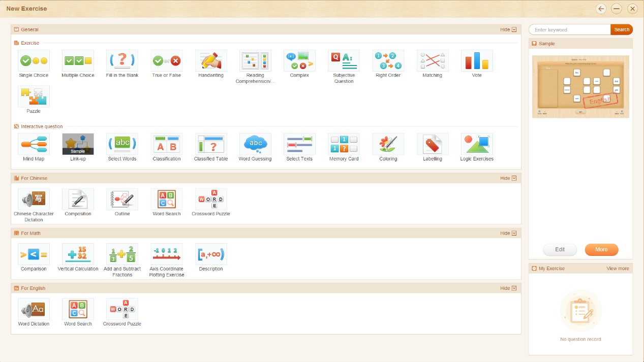Screen dimensions: 644x362
Task: Go back using the arrow button
Action: coord(601,9)
